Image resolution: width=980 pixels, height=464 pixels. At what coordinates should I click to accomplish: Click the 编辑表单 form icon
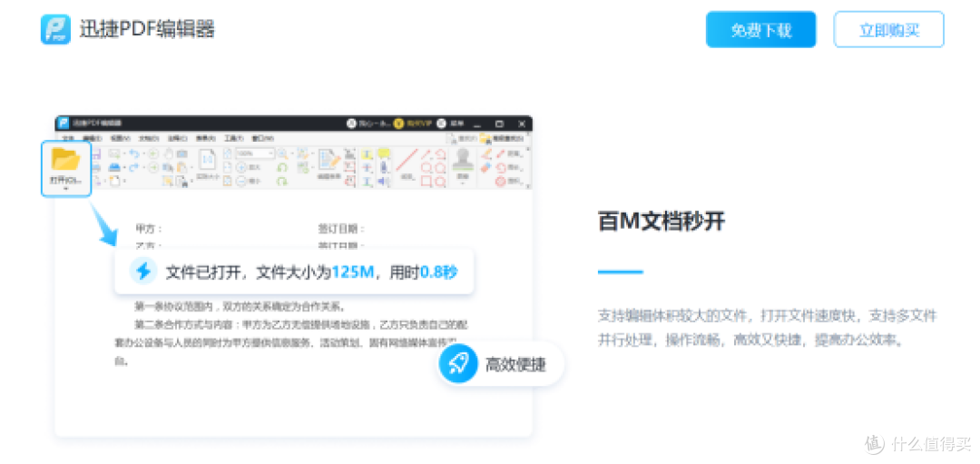point(328,162)
